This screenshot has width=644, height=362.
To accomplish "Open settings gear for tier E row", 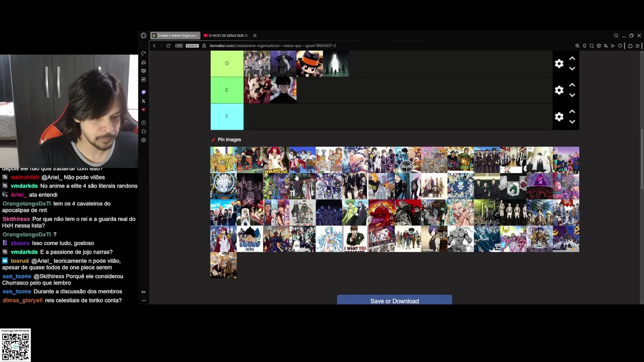I will [559, 90].
